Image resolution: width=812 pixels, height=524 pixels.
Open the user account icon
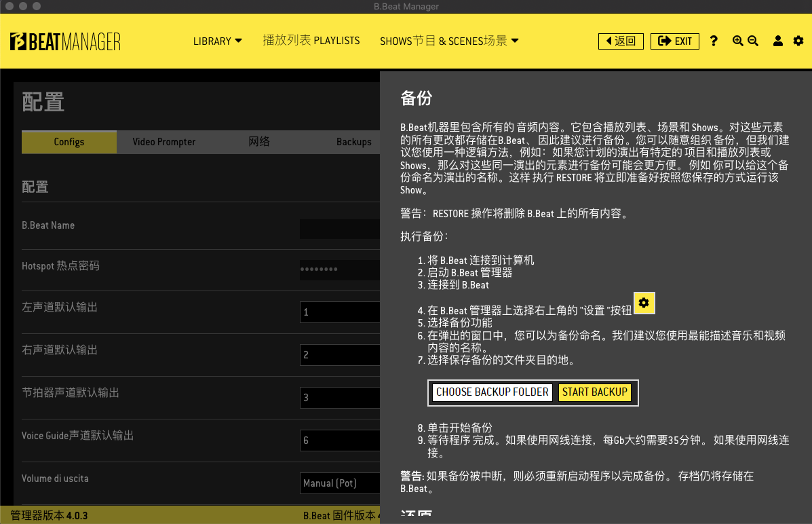point(778,41)
